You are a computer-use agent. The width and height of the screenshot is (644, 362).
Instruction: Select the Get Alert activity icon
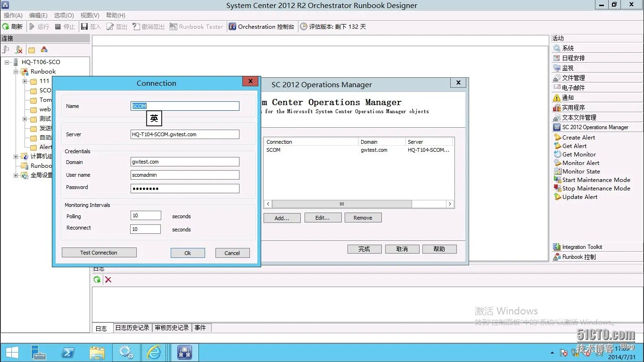pyautogui.click(x=557, y=146)
